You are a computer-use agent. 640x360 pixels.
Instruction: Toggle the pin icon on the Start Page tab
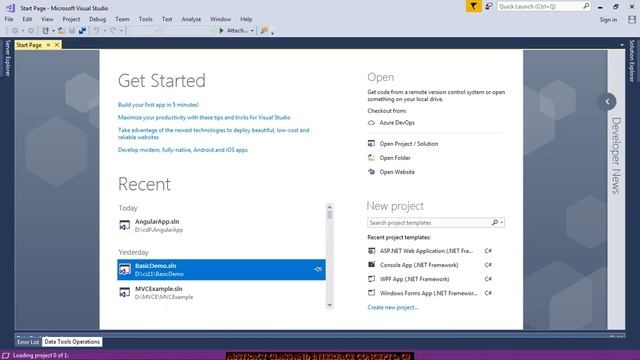(48, 45)
